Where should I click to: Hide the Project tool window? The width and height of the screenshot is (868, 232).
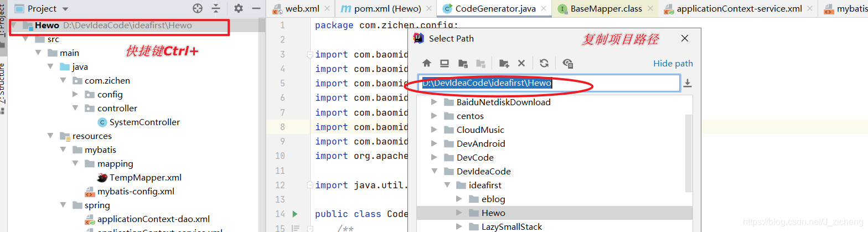coord(256,8)
